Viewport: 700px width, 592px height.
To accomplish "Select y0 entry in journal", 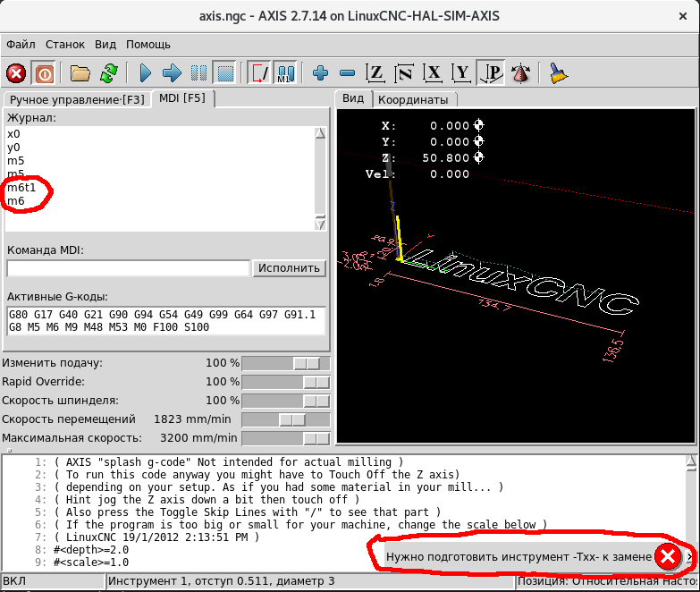I will (13, 148).
